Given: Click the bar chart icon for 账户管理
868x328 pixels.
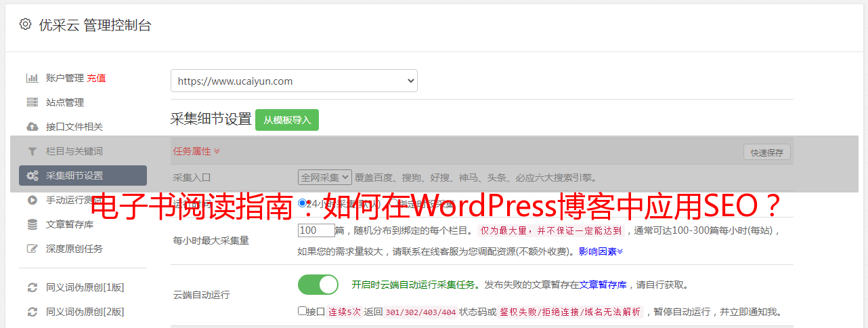Looking at the screenshot, I should 32,78.
